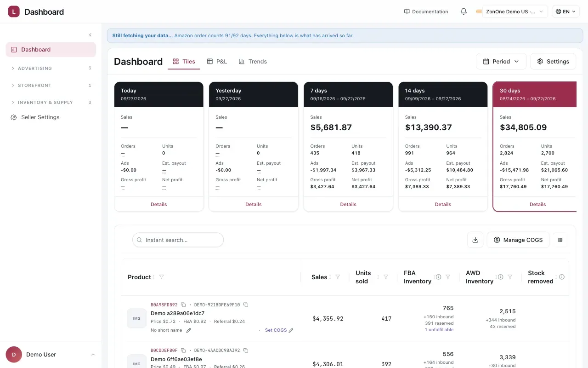Sort by the Product column
This screenshot has height=368, width=588.
click(154, 277)
